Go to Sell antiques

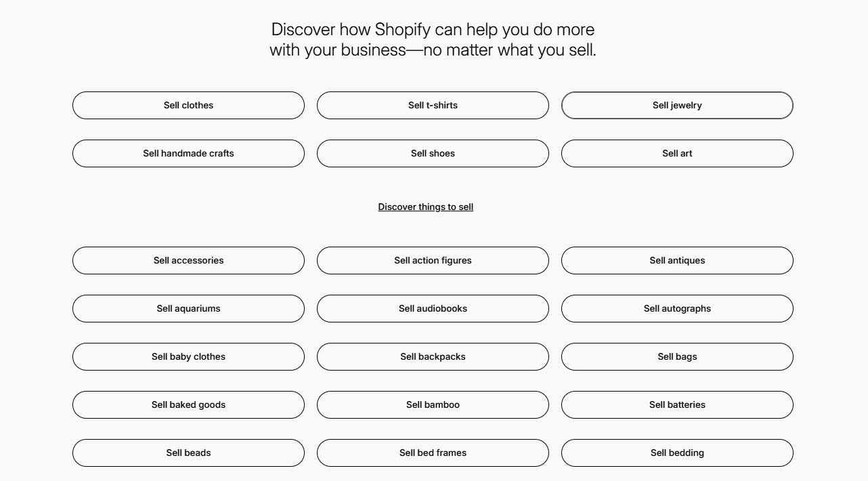coord(677,260)
